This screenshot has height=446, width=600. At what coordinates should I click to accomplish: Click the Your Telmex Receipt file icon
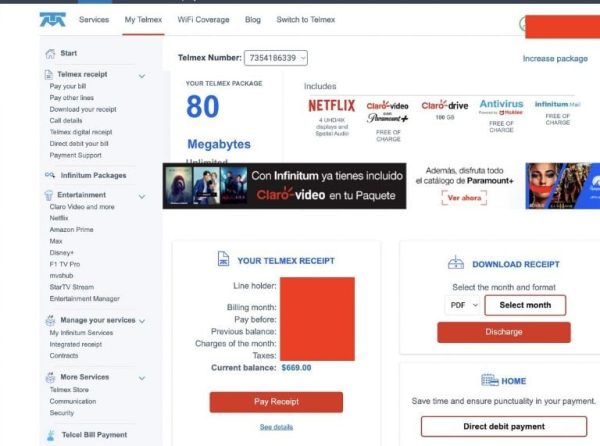pyautogui.click(x=223, y=259)
